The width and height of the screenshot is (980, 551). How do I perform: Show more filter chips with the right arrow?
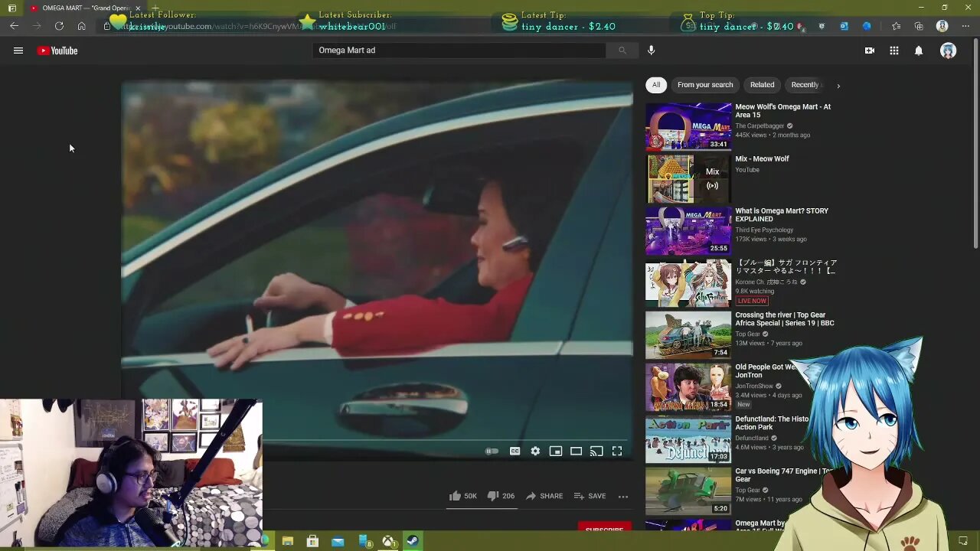[x=838, y=85]
